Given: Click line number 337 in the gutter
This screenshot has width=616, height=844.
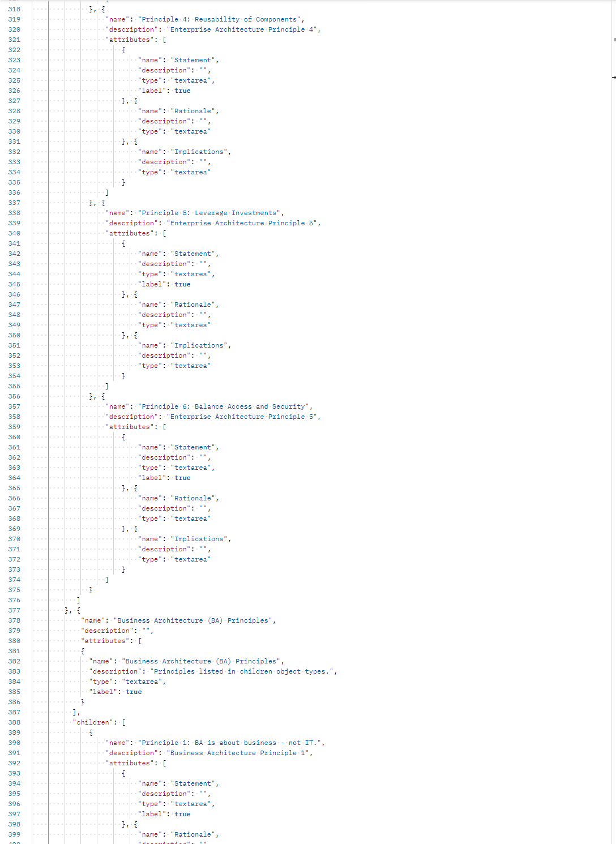Looking at the screenshot, I should 14,203.
